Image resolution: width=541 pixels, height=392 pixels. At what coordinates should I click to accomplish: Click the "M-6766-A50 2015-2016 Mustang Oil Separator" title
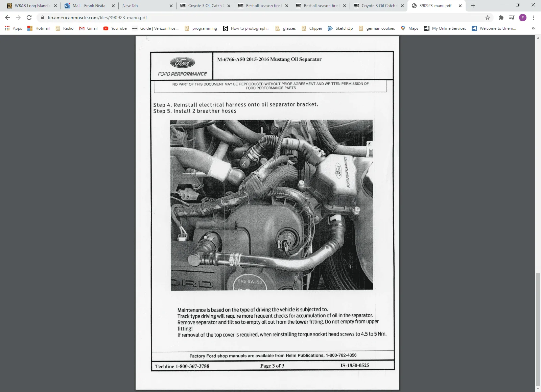[269, 59]
